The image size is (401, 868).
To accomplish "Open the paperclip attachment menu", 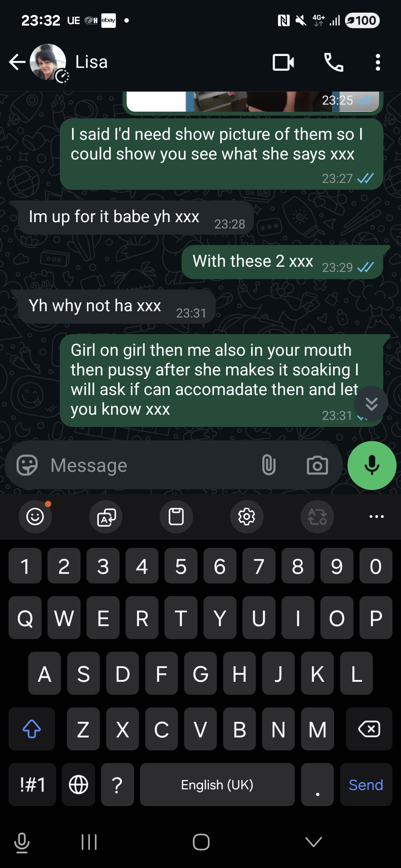I will pos(268,465).
